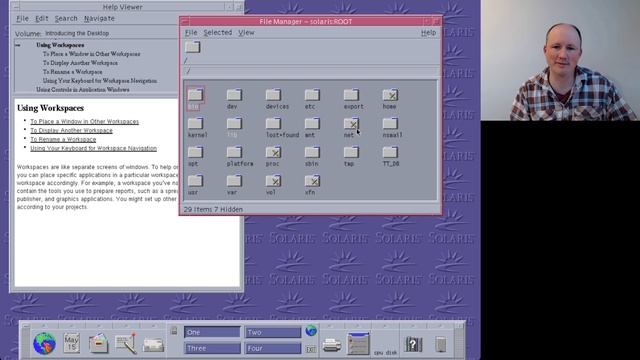
Task: Select the devices folder icon
Action: [273, 96]
